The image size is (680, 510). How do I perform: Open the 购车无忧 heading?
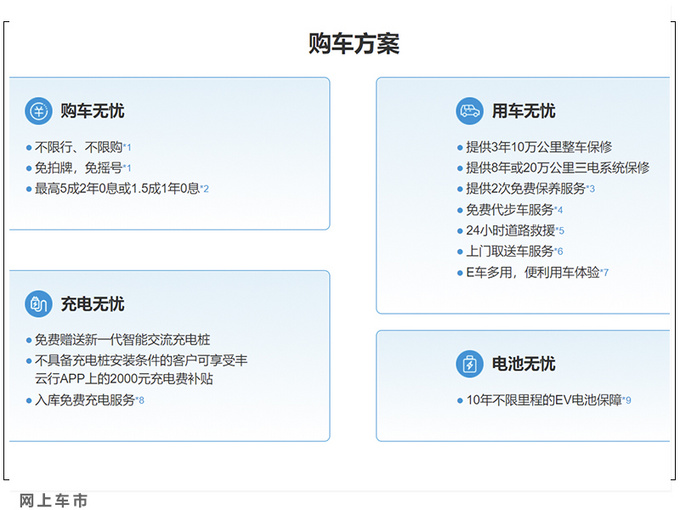pos(92,111)
